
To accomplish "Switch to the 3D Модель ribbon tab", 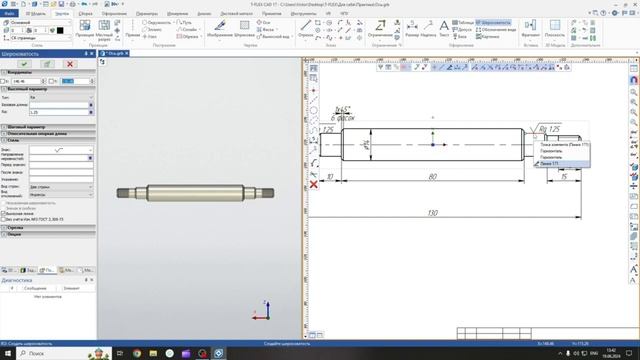I will tap(36, 13).
